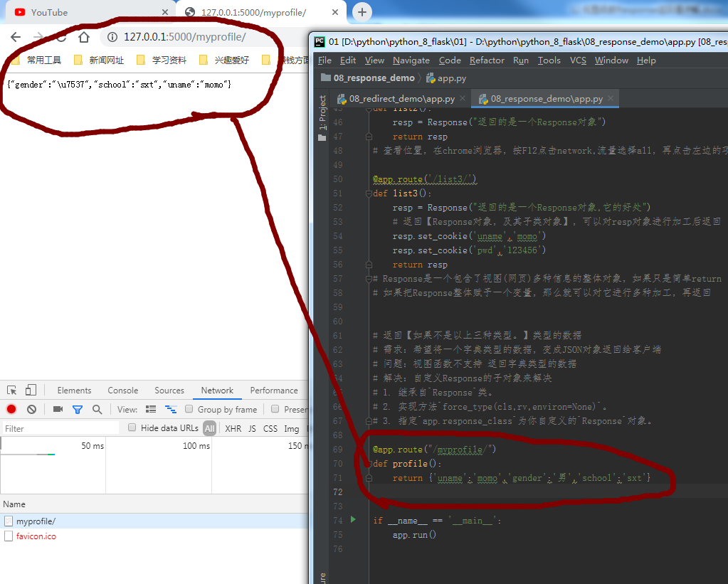
Task: Close the YouTube tab
Action: pyautogui.click(x=165, y=13)
